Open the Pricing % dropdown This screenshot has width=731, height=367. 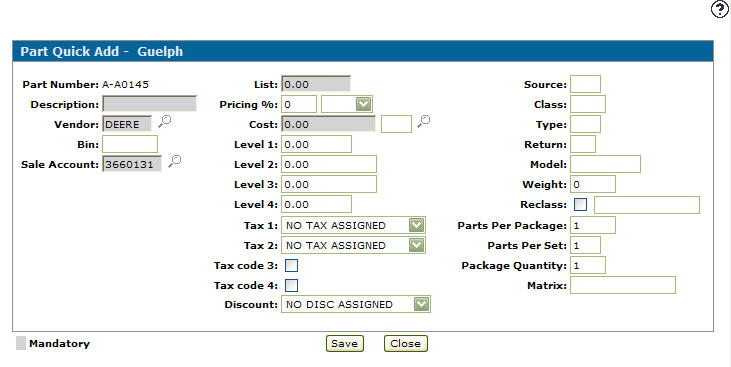[347, 104]
